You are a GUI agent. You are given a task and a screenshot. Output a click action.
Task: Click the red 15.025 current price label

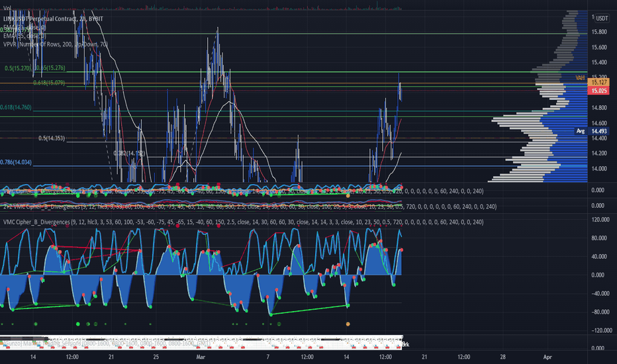(x=598, y=91)
